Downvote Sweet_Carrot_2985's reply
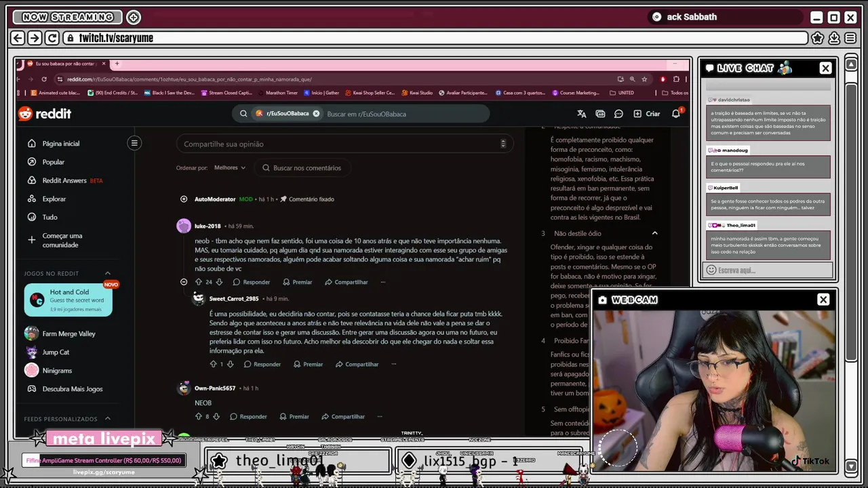The height and width of the screenshot is (488, 868). (230, 364)
